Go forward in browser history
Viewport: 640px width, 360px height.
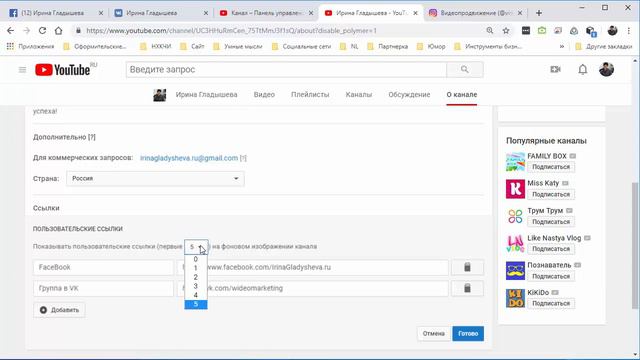tap(27, 31)
